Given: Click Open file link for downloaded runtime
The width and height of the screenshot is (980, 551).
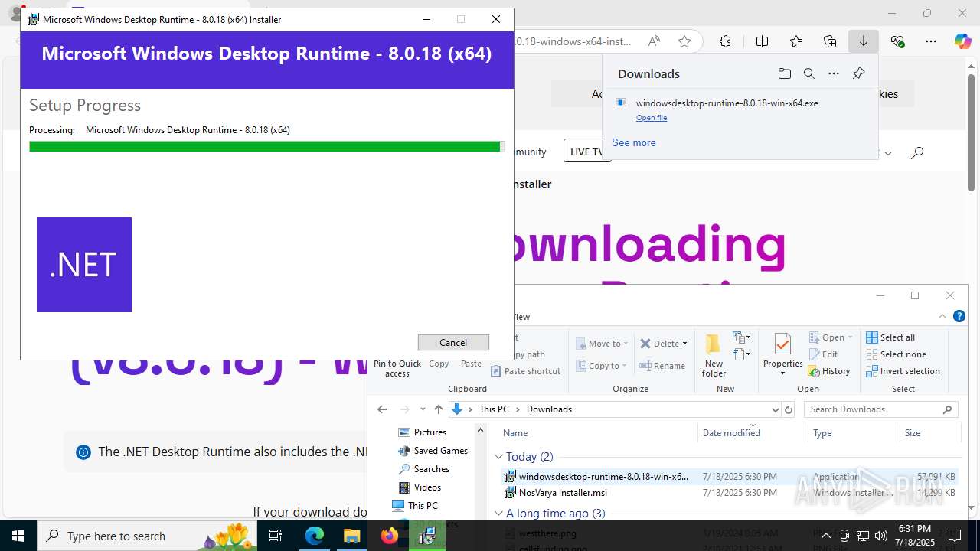Looking at the screenshot, I should click(652, 118).
